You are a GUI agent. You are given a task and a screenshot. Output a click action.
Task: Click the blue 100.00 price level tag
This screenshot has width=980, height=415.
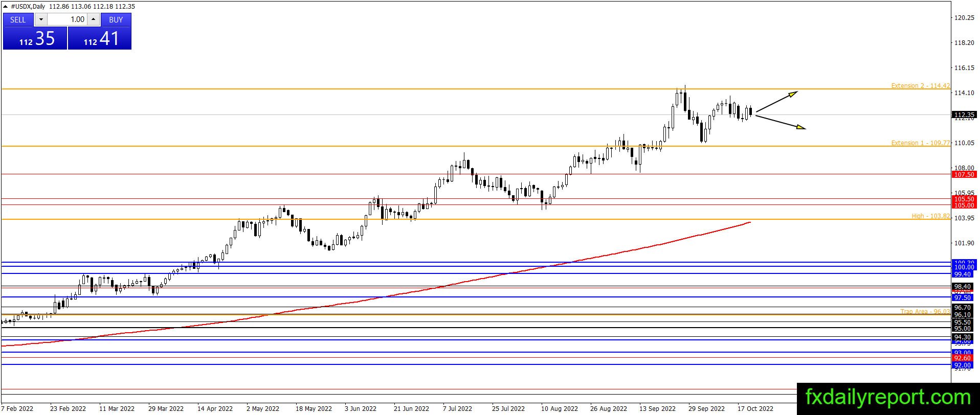(x=964, y=267)
